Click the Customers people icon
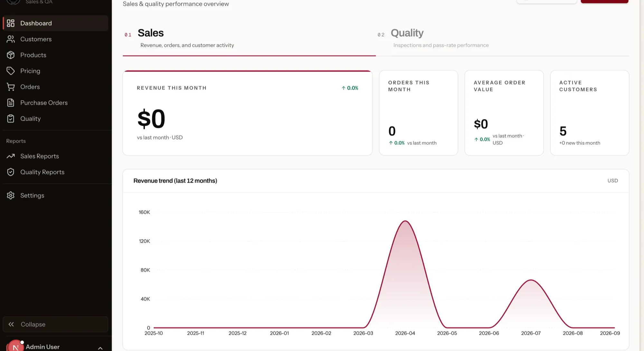Screen dimensions: 644x351 11,39
